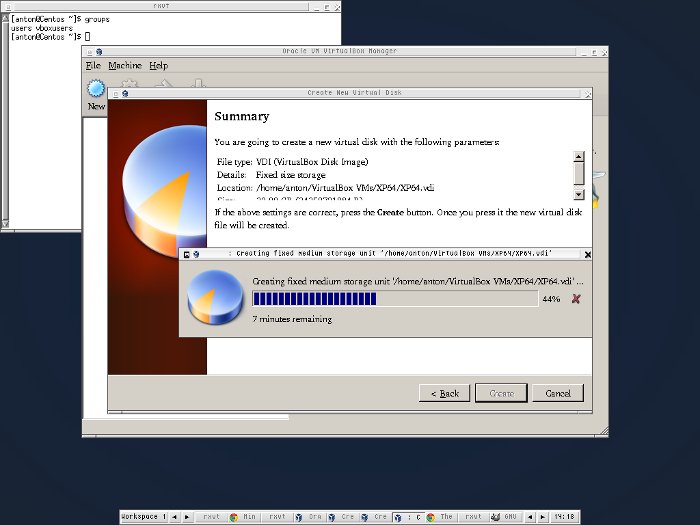Click previous window arrow near the clock
Image resolution: width=700 pixels, height=525 pixels.
[x=530, y=517]
